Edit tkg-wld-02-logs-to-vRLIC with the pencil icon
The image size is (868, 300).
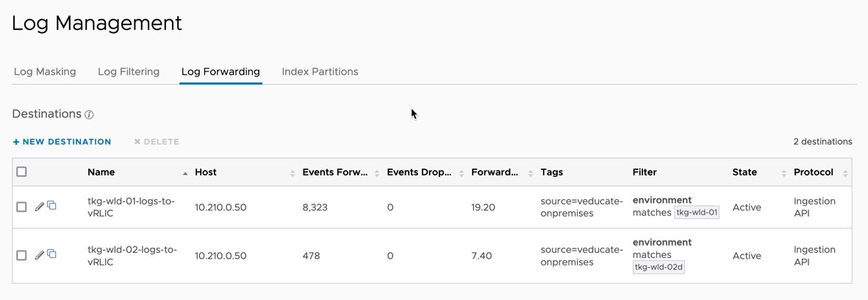coord(39,255)
